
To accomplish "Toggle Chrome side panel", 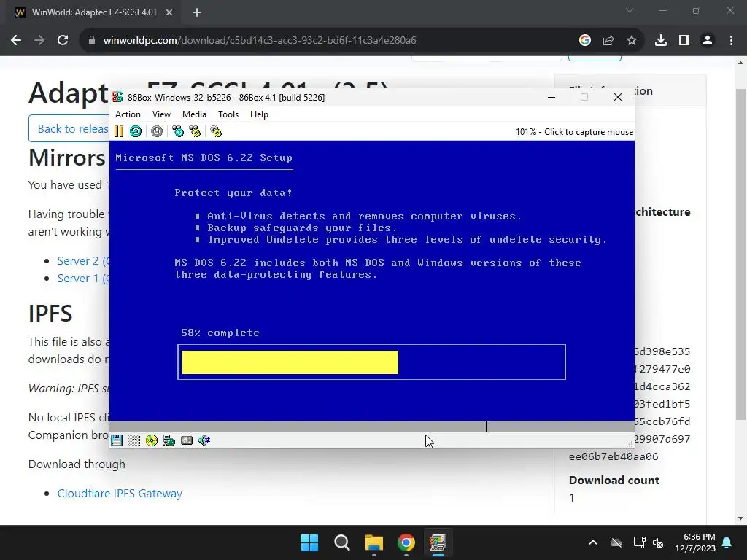I will (x=684, y=41).
